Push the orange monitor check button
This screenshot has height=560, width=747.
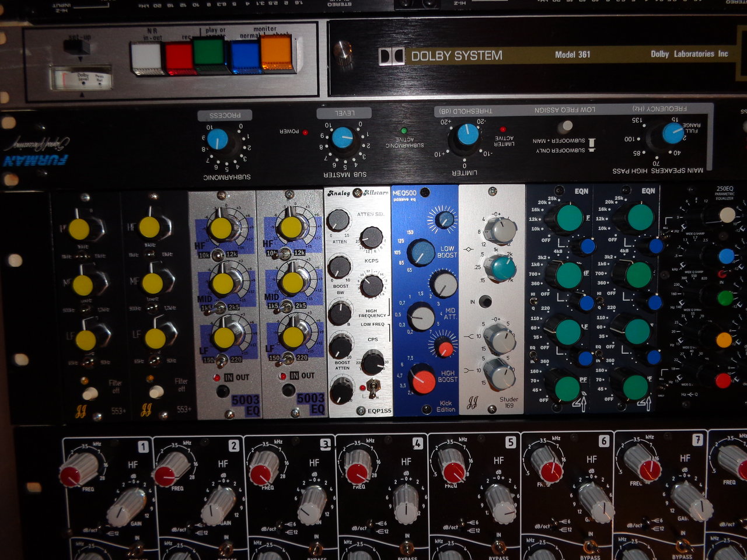pyautogui.click(x=276, y=54)
